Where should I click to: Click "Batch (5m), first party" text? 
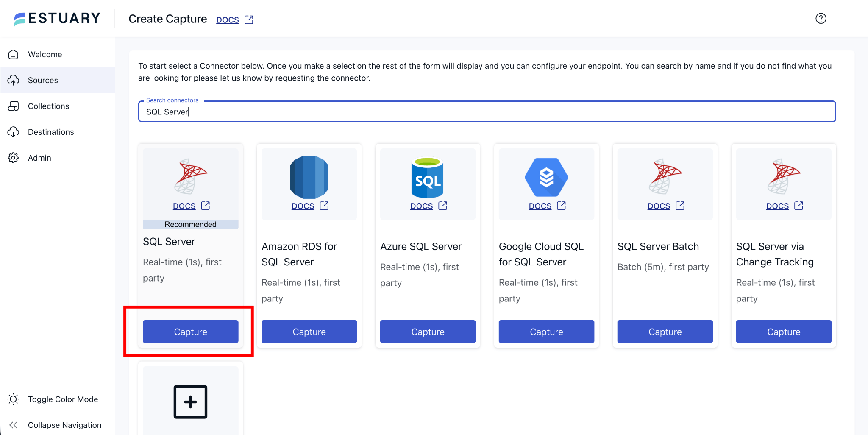click(x=663, y=267)
